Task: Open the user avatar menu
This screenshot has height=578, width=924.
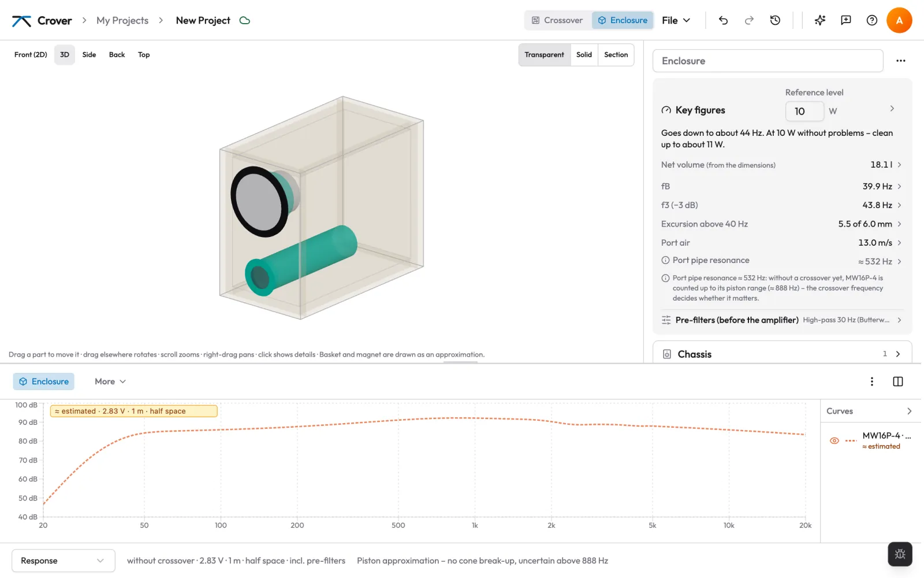Action: point(899,20)
